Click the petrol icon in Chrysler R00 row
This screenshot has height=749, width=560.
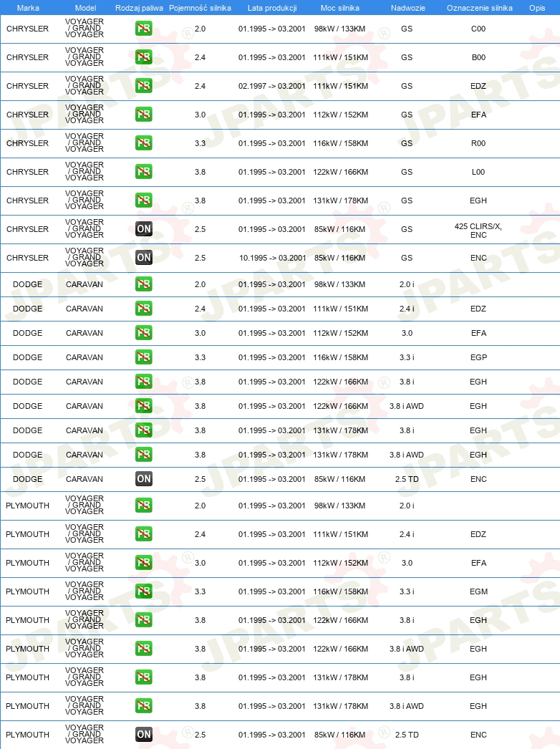(144, 143)
